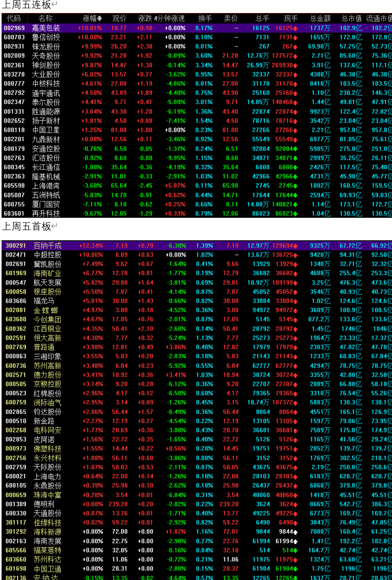Select stock 佛塑科技
Screen dimensions: 392x580
(x=48, y=449)
